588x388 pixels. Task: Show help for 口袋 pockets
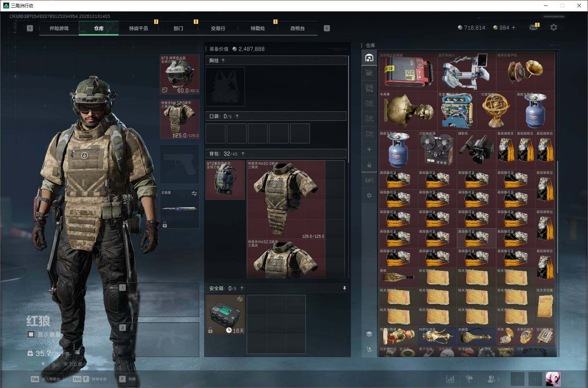(x=237, y=116)
